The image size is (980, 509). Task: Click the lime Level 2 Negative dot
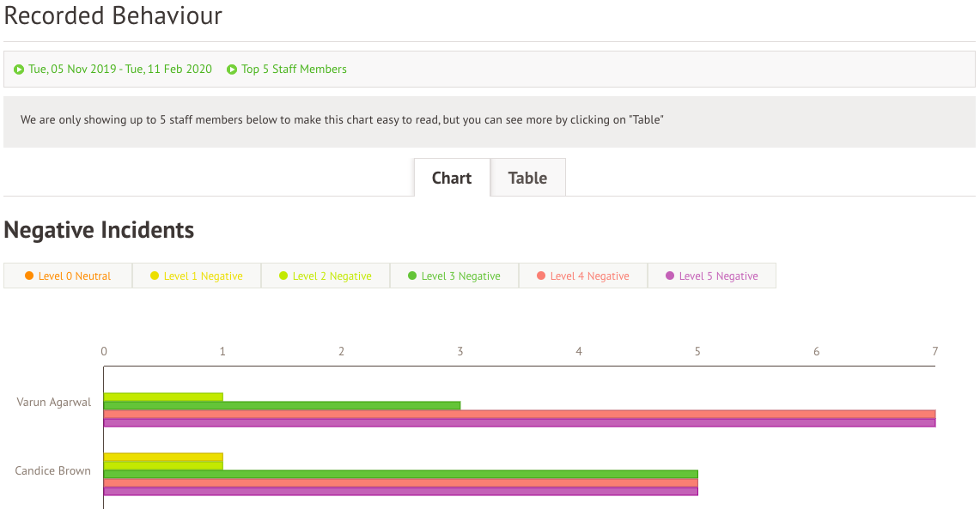pos(283,276)
